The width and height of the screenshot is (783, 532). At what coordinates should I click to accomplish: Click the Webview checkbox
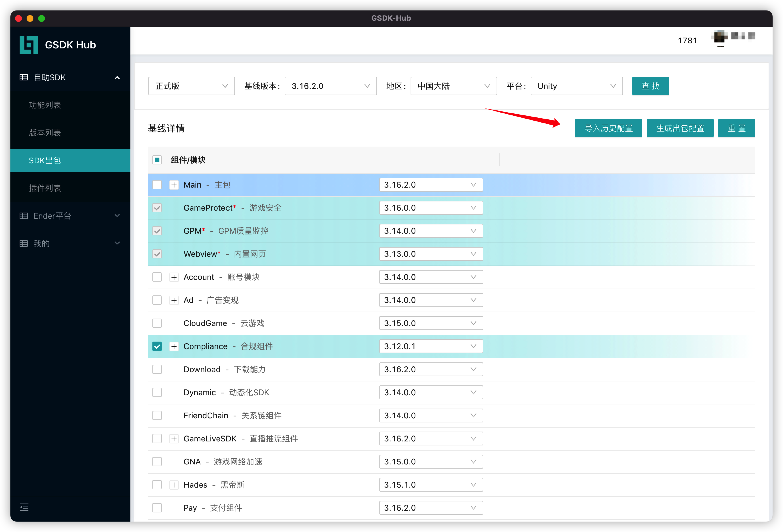(x=157, y=254)
